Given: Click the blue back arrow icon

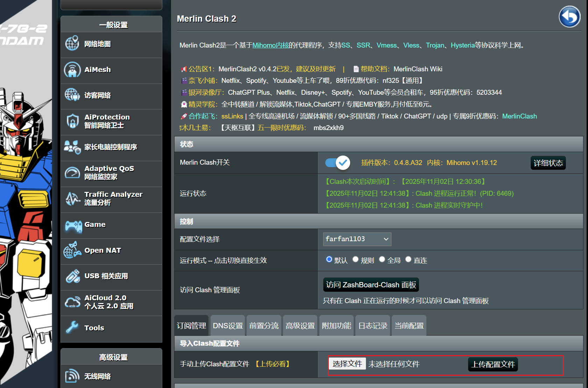Looking at the screenshot, I should [569, 17].
